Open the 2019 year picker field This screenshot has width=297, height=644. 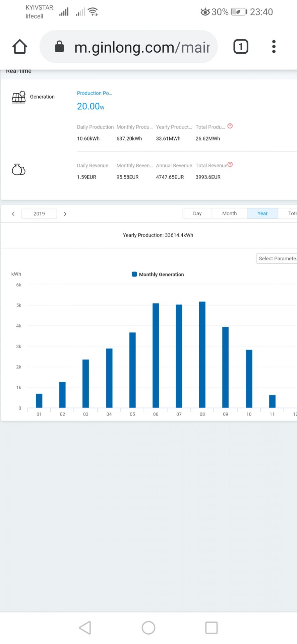click(39, 214)
